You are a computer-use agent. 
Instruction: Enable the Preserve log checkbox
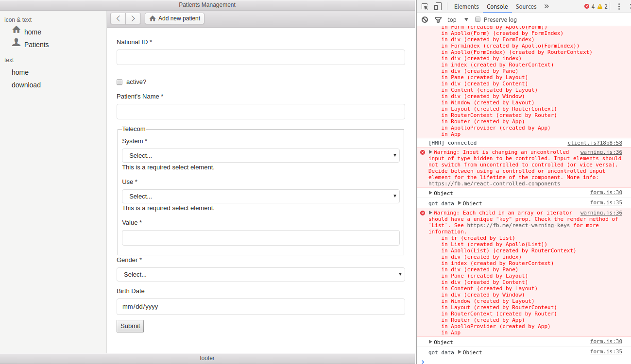pos(478,19)
